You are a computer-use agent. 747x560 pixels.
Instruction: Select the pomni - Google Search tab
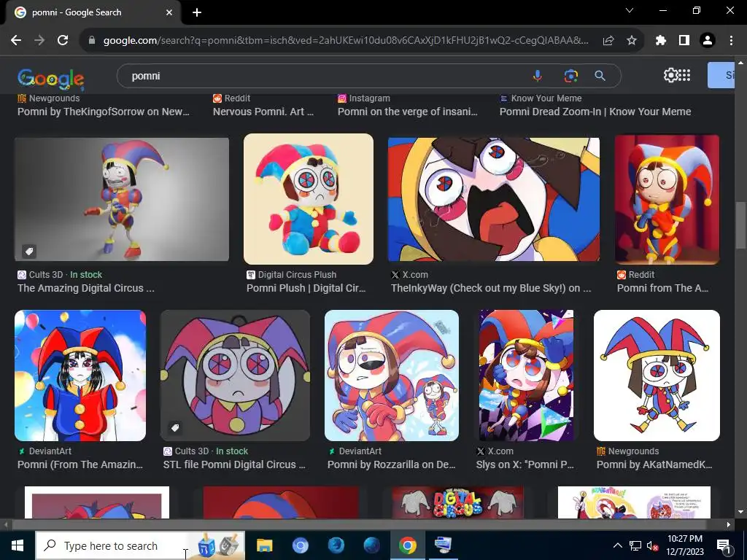click(93, 12)
